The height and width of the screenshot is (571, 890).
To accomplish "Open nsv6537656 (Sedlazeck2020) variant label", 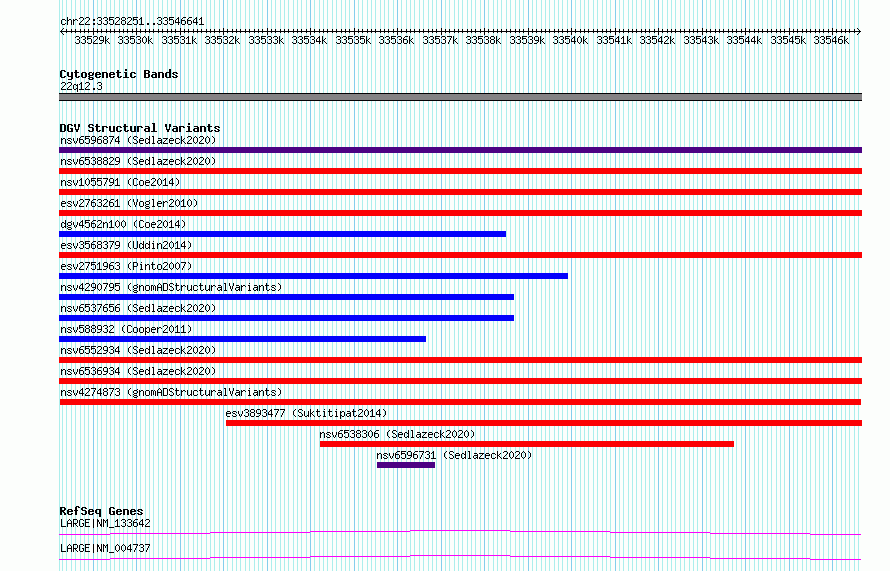I will [138, 308].
